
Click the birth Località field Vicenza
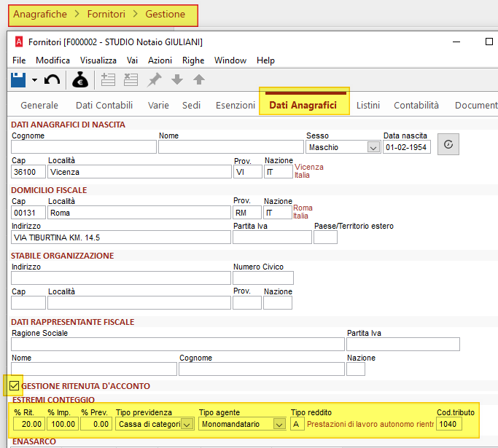[x=139, y=172]
